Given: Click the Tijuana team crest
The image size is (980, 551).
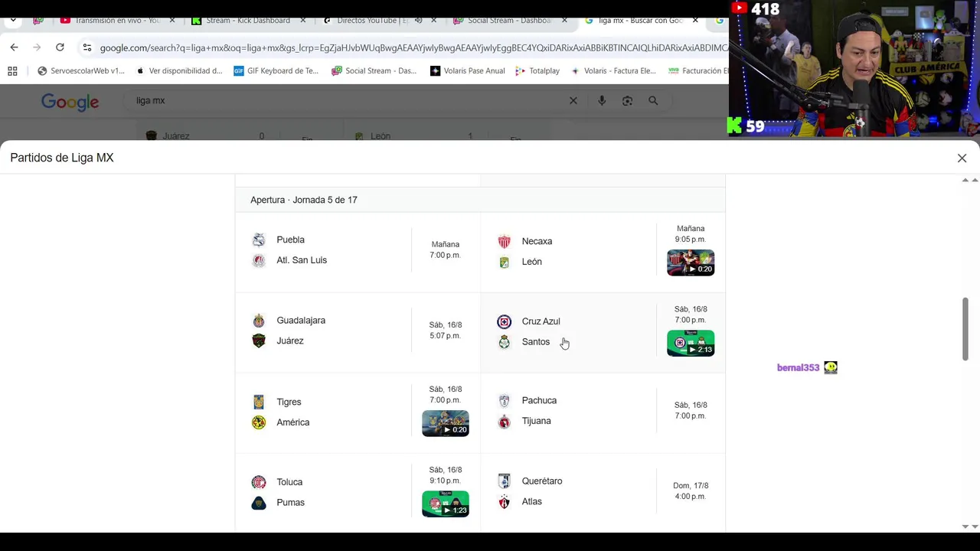Looking at the screenshot, I should click(504, 421).
